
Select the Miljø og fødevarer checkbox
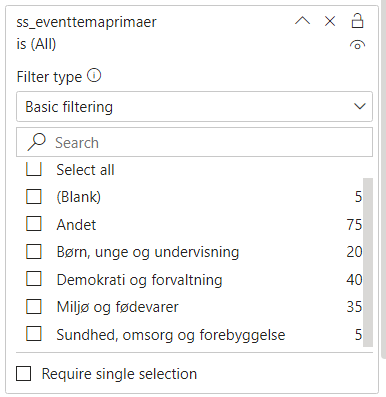coord(34,306)
